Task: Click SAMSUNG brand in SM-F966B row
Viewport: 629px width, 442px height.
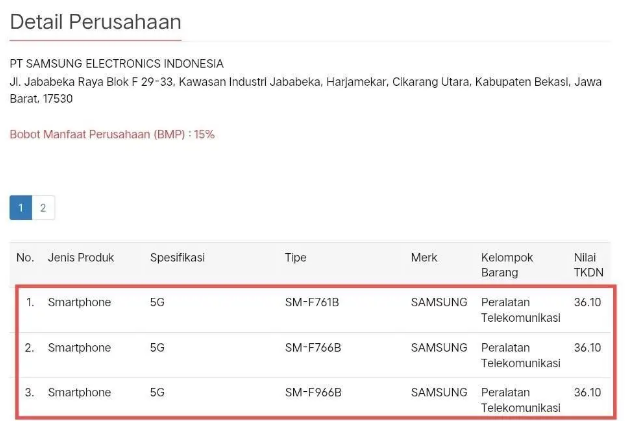Action: pyautogui.click(x=439, y=393)
